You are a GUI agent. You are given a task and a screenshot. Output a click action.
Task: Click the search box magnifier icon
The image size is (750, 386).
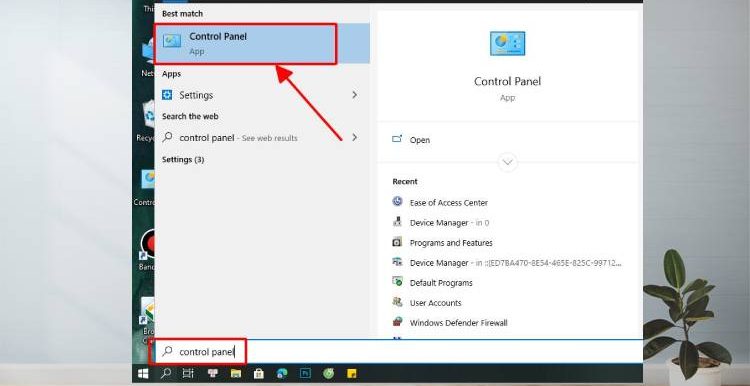(x=167, y=351)
